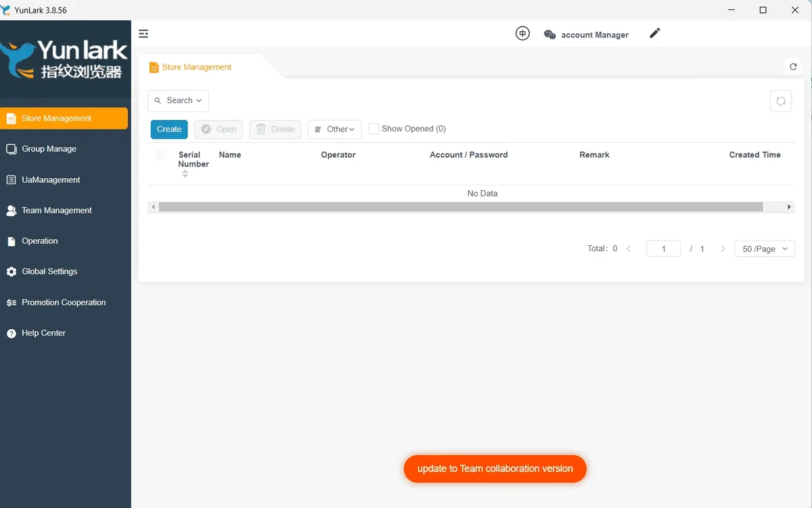Click the scrollbar left arrow
The width and height of the screenshot is (812, 508).
pos(153,207)
